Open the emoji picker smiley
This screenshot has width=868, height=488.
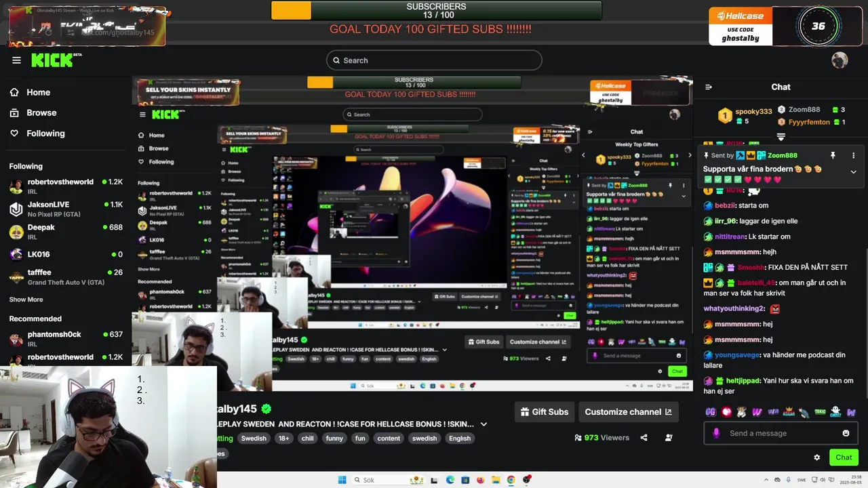click(x=846, y=433)
